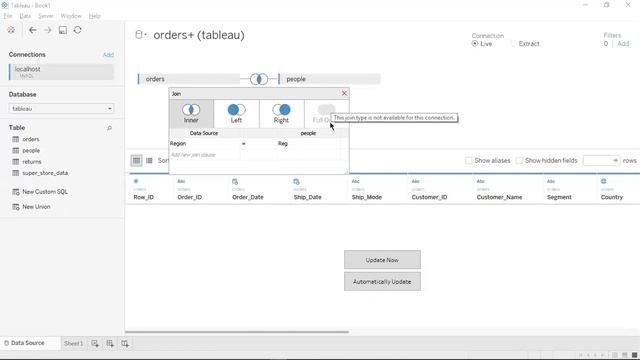This screenshot has height=360, width=640.
Task: Click the Abc type icon above Customer_ID
Action: pos(416,181)
